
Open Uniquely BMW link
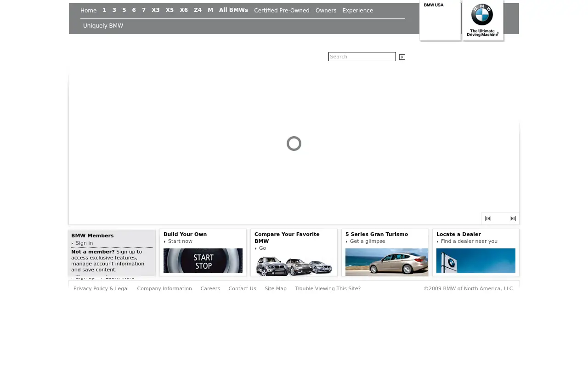(103, 26)
